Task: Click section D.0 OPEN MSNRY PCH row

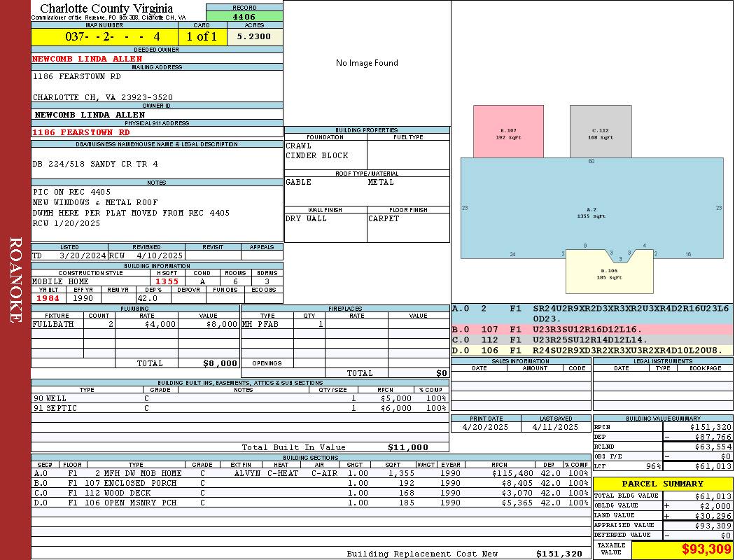Action: [x=311, y=503]
